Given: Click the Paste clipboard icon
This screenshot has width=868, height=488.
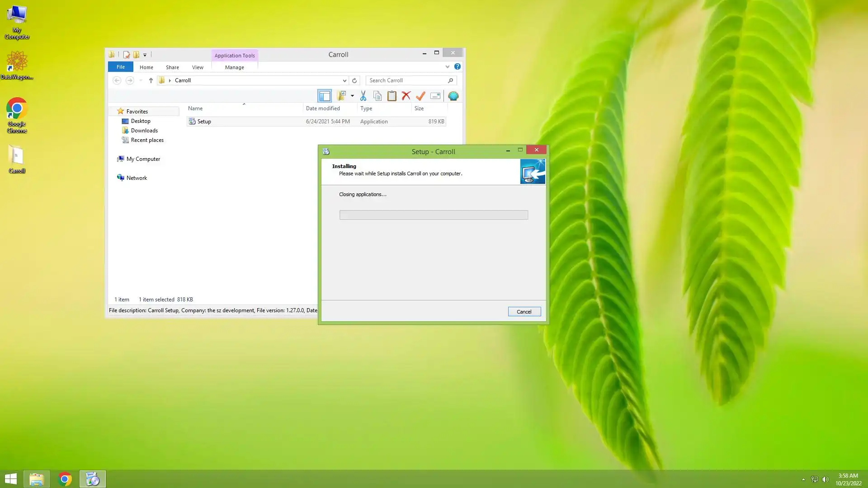Looking at the screenshot, I should coord(392,96).
